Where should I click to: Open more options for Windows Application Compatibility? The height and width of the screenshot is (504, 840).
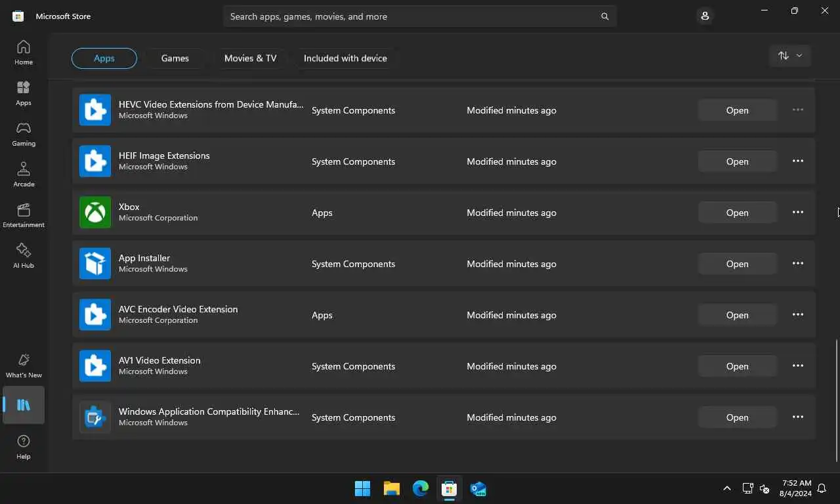pyautogui.click(x=798, y=417)
